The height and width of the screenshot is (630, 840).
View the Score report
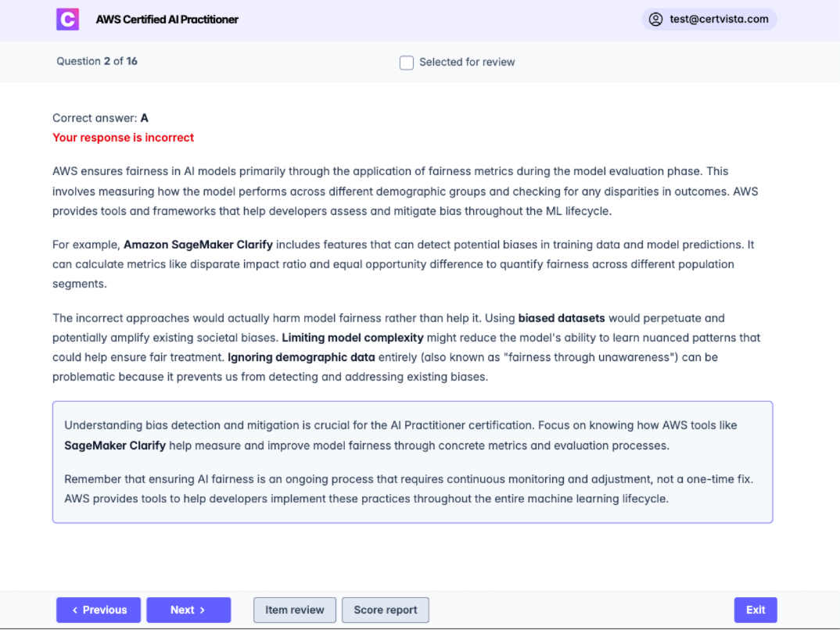386,610
